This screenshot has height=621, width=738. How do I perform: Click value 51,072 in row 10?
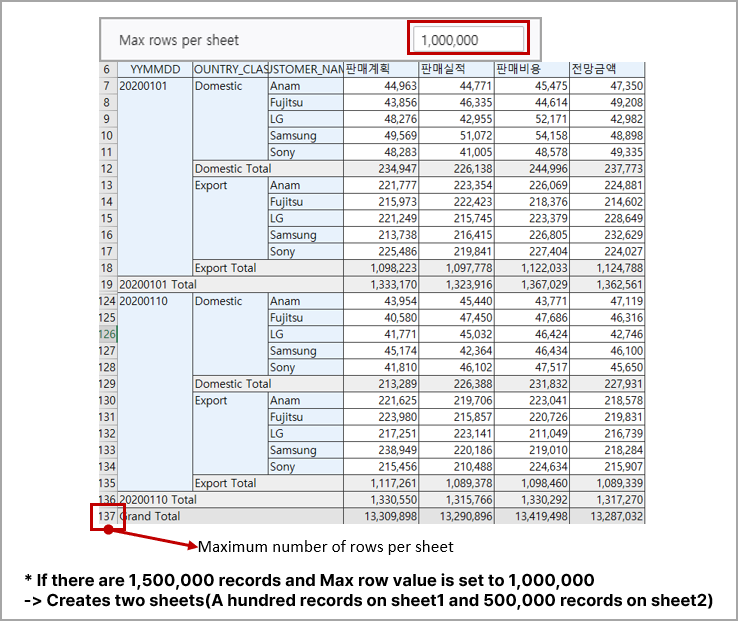(x=456, y=136)
